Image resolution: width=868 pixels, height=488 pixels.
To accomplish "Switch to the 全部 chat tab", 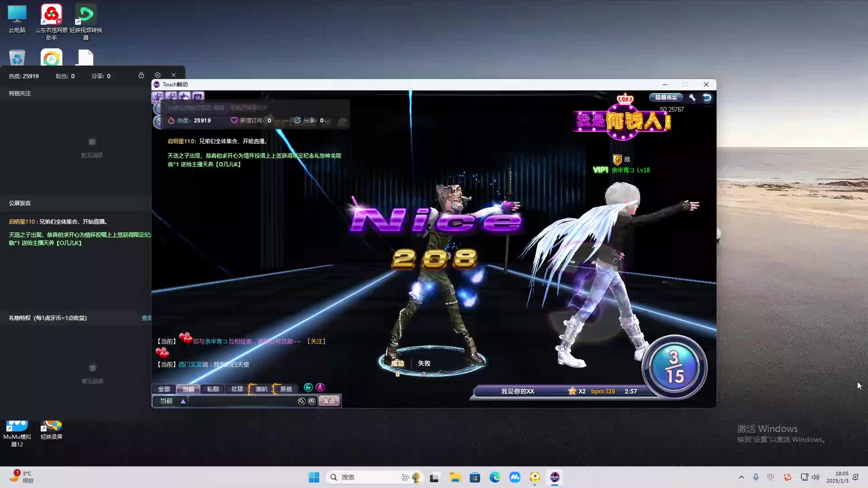I will [164, 389].
